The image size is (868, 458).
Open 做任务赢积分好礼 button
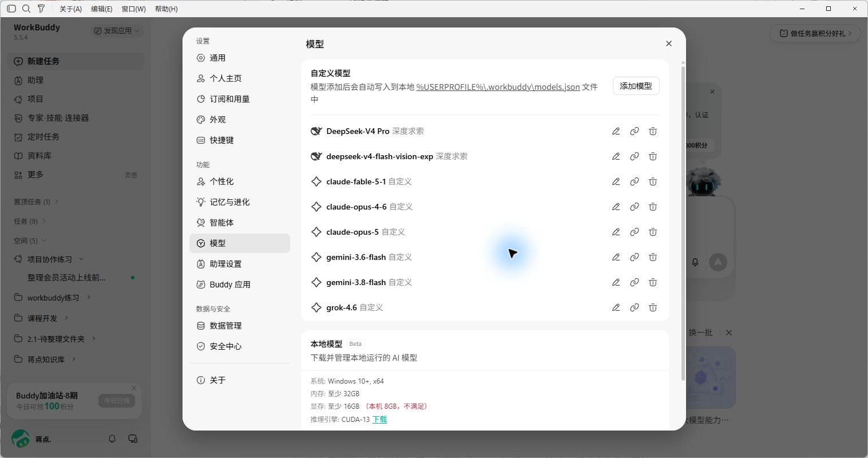pyautogui.click(x=814, y=33)
